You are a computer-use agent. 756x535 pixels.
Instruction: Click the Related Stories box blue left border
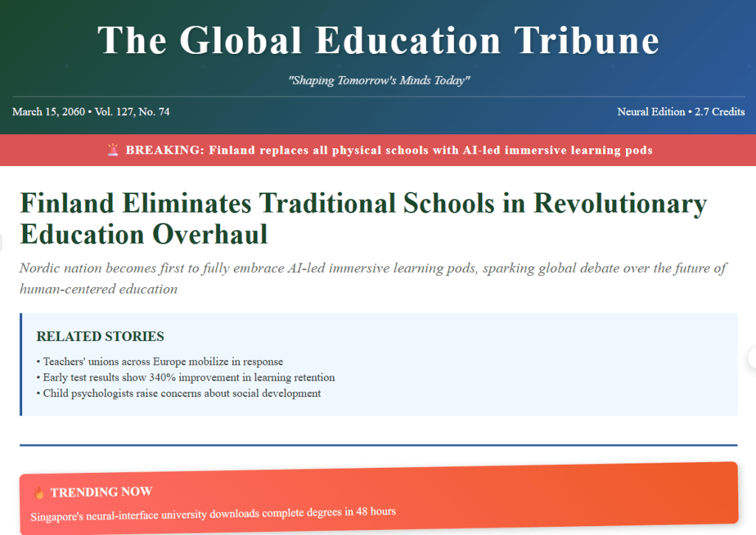(21, 365)
